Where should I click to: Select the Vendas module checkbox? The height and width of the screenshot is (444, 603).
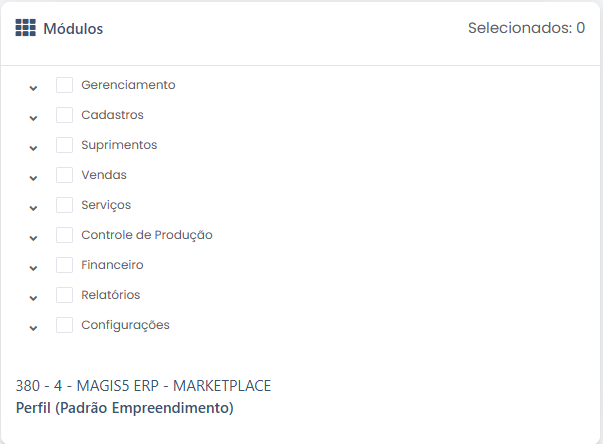coord(64,175)
